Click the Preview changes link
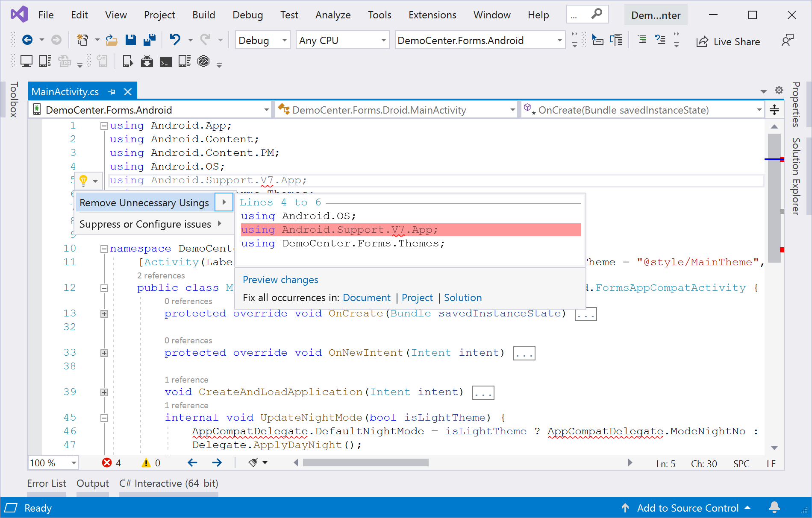This screenshot has width=812, height=518. [280, 280]
